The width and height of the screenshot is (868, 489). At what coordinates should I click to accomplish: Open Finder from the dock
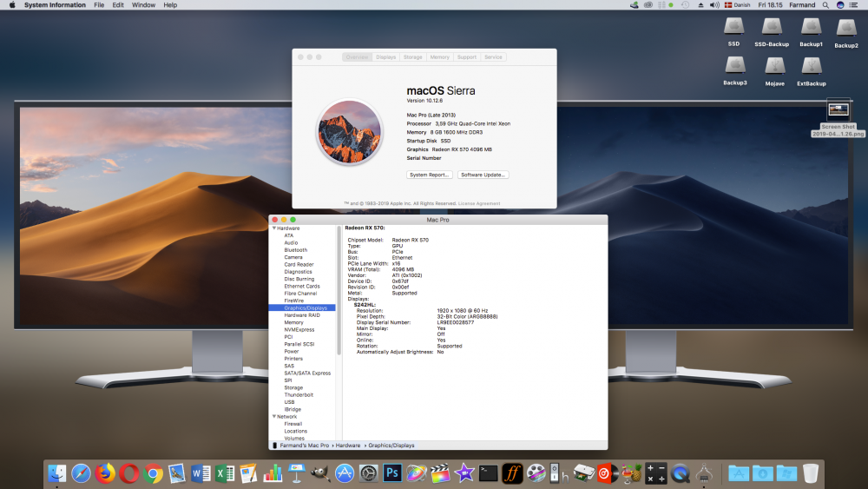tap(57, 473)
